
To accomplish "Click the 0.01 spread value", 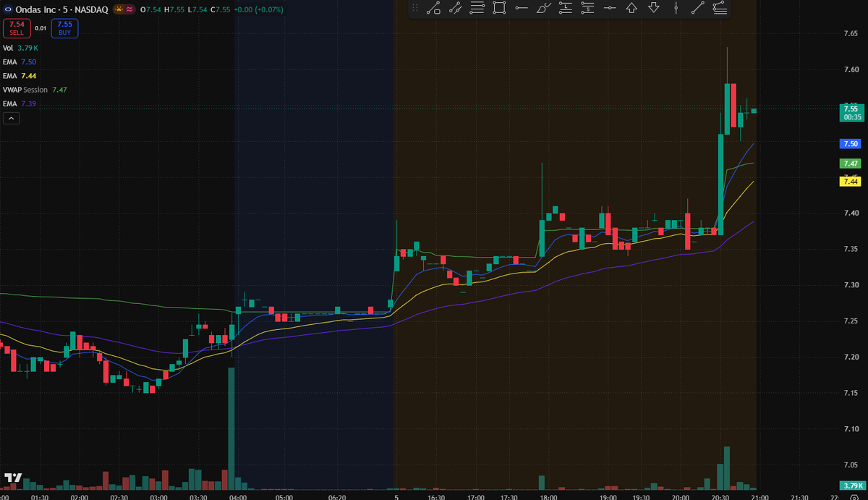I will pyautogui.click(x=41, y=28).
